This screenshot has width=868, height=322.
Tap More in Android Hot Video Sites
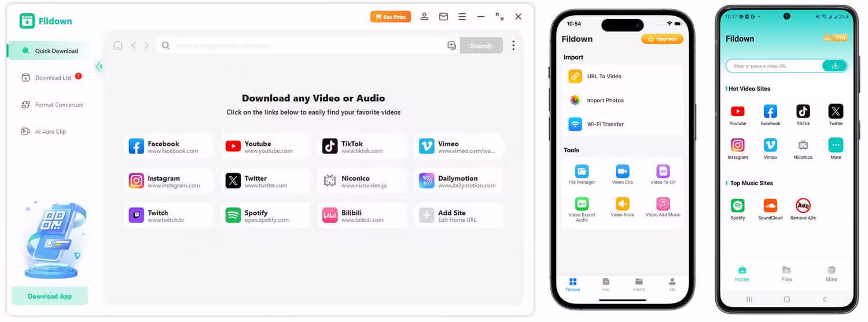click(836, 149)
